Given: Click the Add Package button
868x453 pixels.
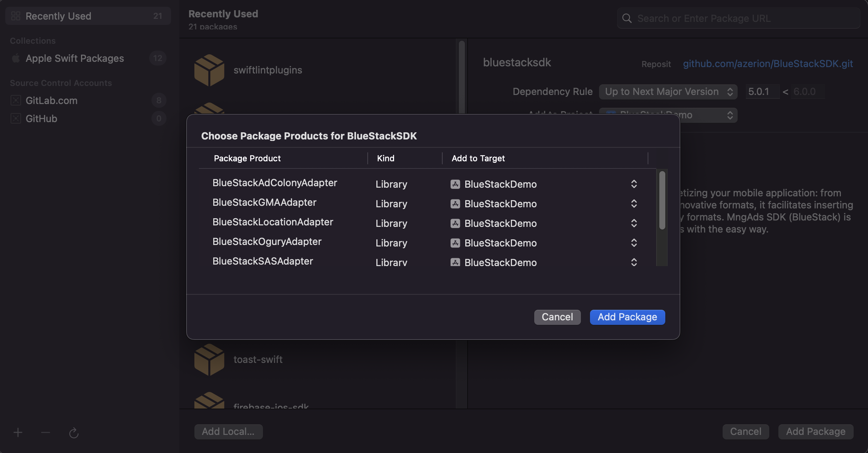Looking at the screenshot, I should point(627,317).
